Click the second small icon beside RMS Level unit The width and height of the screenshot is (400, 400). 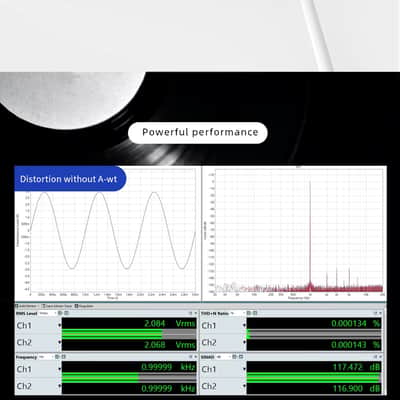[x=66, y=313]
